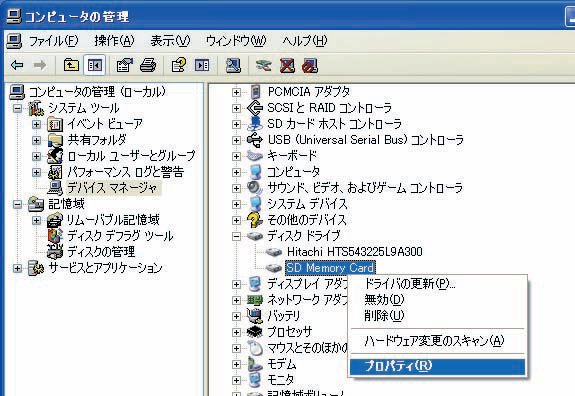Click the サウンド、ビデオ speaker icon

[x=255, y=188]
